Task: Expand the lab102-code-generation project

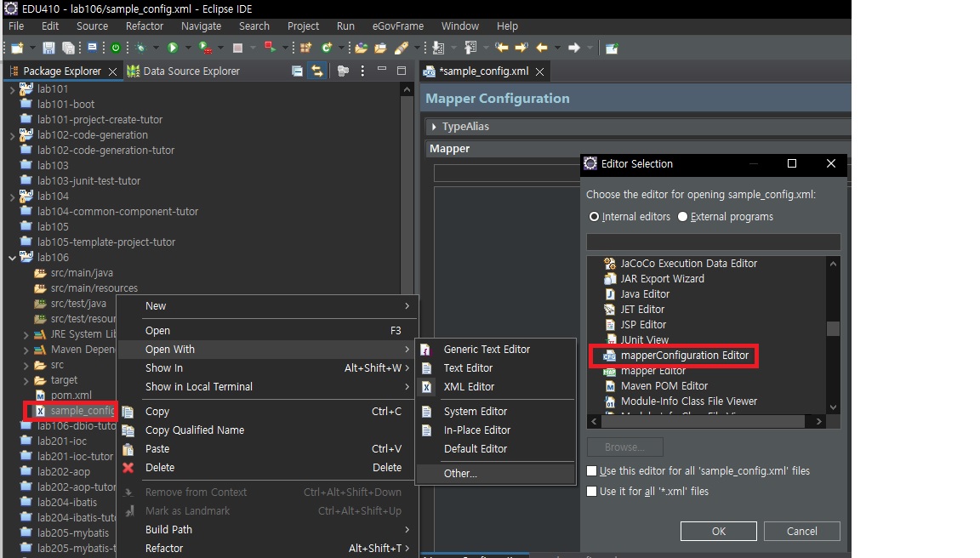Action: tap(12, 135)
